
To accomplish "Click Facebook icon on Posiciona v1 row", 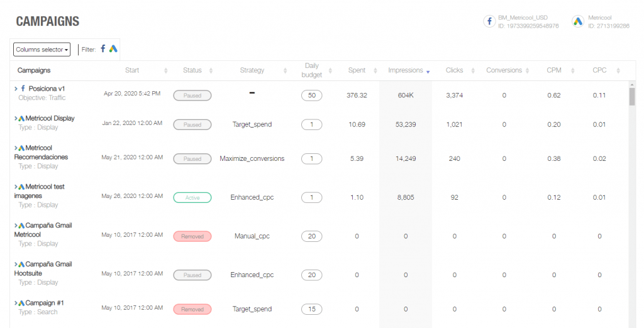I will coord(23,88).
